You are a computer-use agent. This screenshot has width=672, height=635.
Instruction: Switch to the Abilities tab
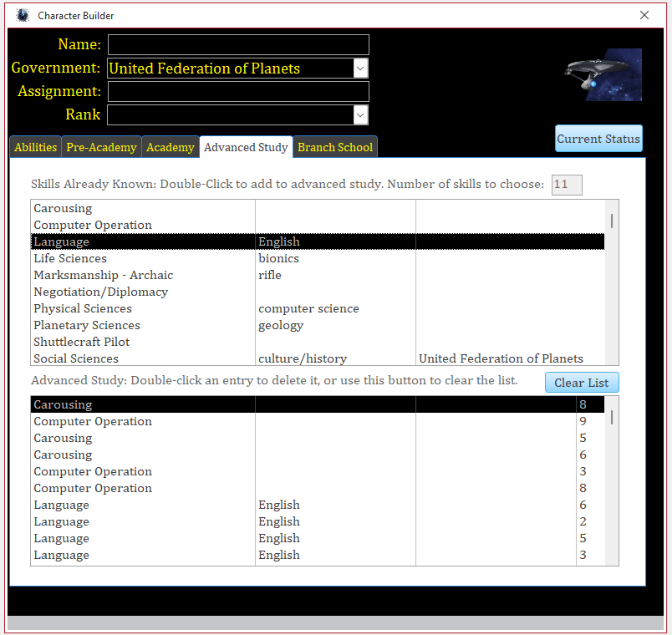click(35, 147)
